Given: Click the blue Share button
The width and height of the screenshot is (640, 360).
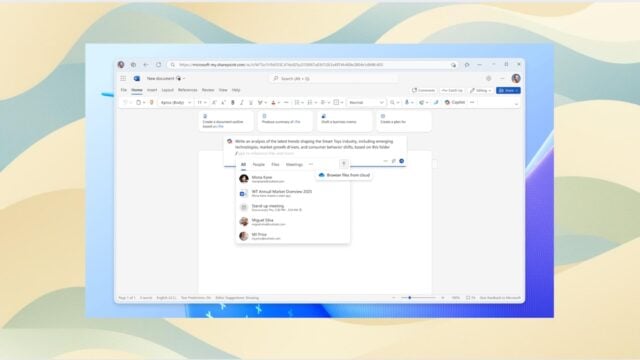Looking at the screenshot, I should 508,90.
